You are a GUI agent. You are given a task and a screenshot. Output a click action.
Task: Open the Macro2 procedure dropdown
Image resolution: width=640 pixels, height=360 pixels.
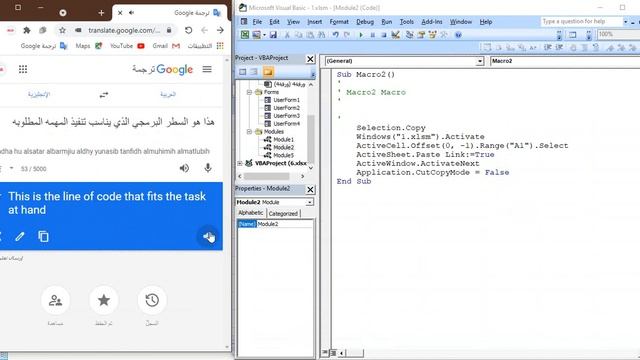click(x=565, y=61)
